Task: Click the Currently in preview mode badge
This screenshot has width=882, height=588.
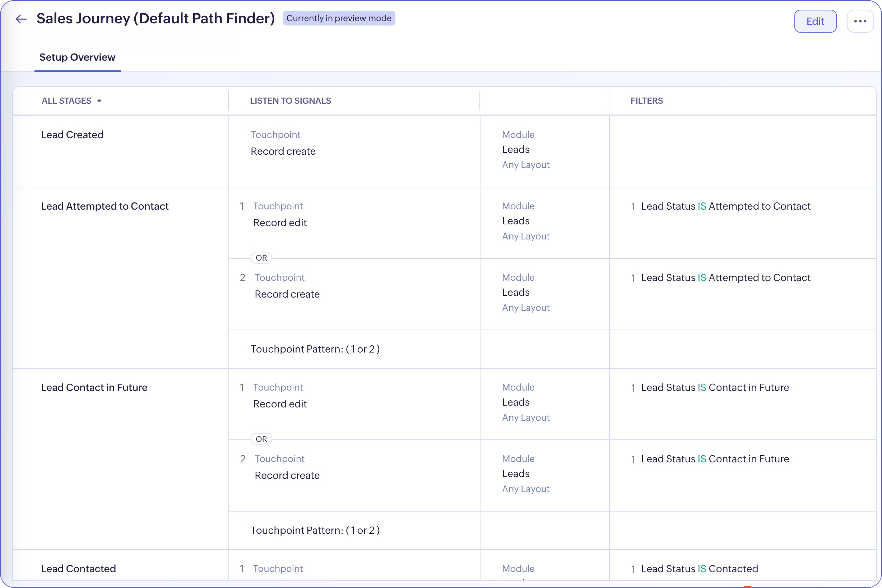Action: pos(338,18)
